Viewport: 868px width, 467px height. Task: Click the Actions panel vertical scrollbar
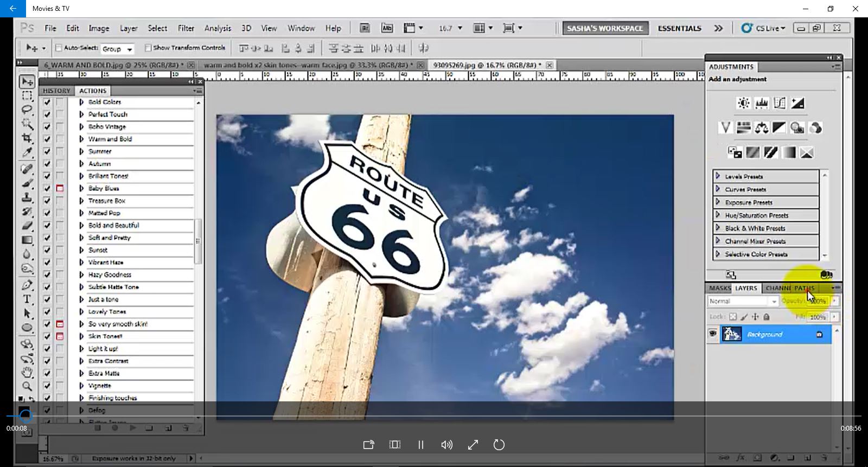tap(198, 241)
